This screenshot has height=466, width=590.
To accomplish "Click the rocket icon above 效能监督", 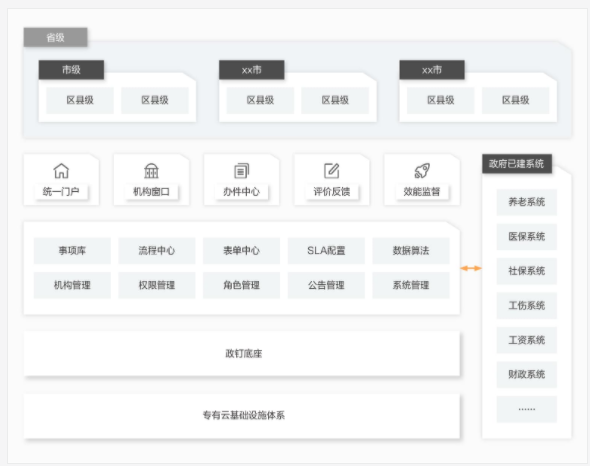I will [422, 171].
